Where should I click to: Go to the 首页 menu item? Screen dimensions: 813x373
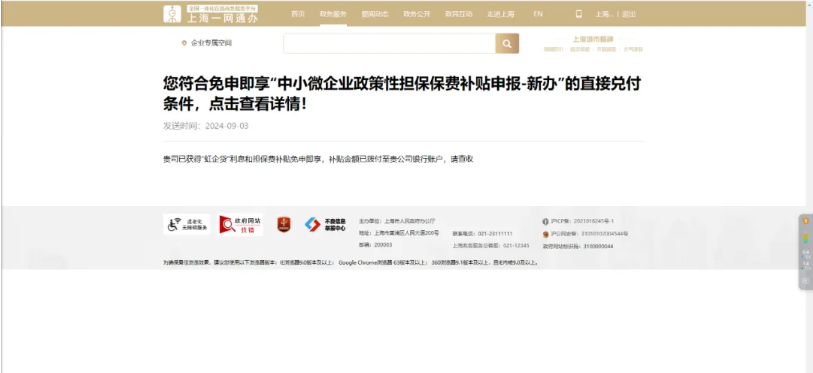(x=298, y=14)
